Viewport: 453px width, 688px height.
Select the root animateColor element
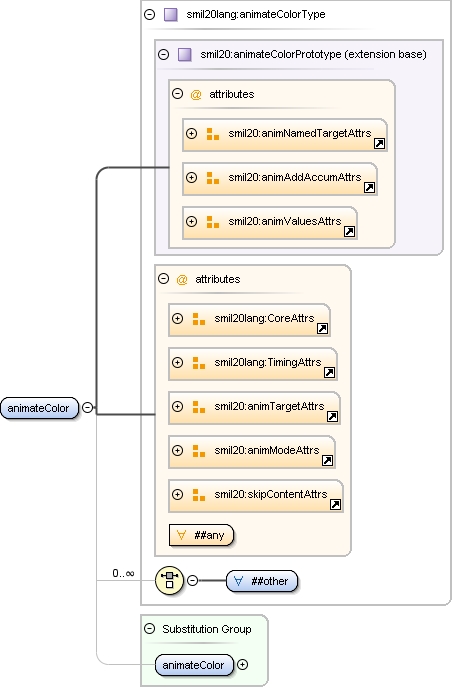tap(40, 408)
